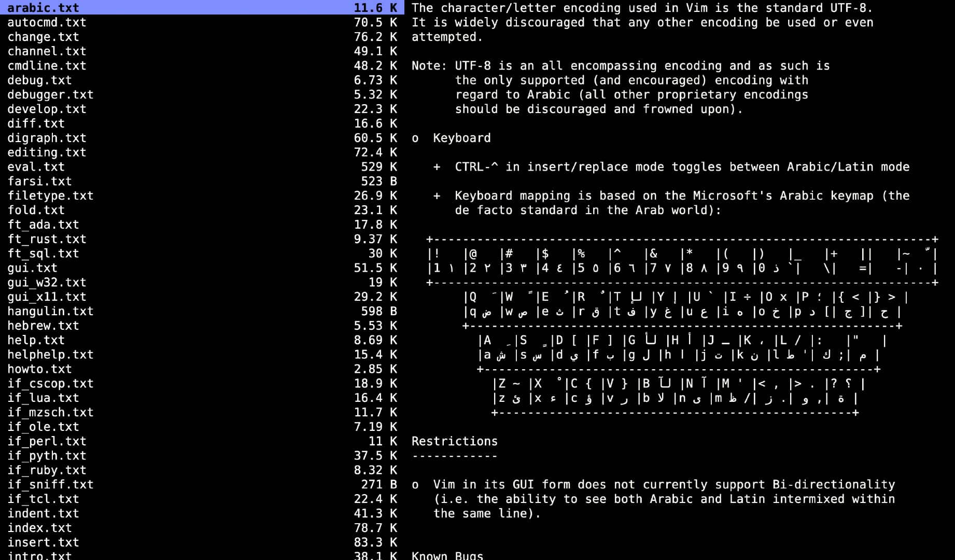Open help.txt from the list
955x560 pixels.
pyautogui.click(x=202, y=340)
